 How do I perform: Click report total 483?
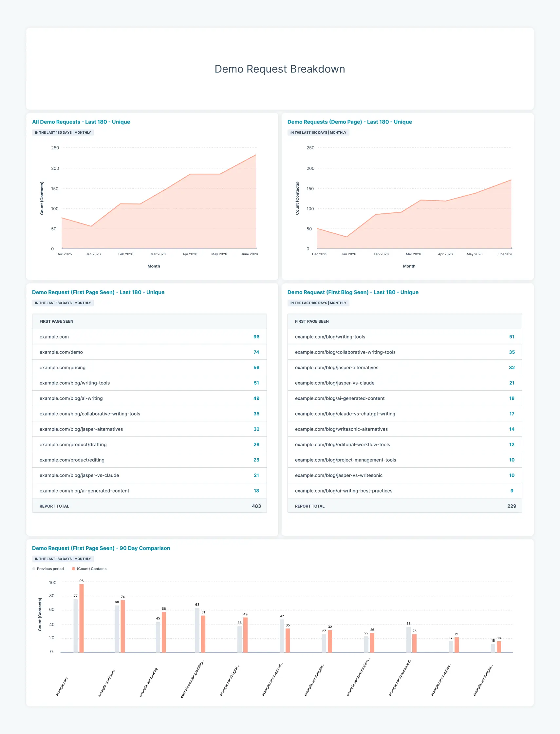pos(256,506)
